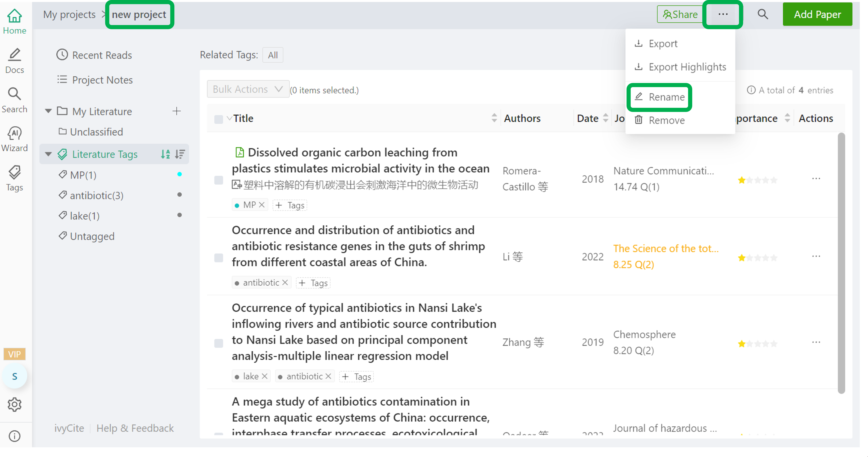Image resolution: width=868 pixels, height=457 pixels.
Task: Open The Science of the tot... journal link
Action: [x=666, y=249]
